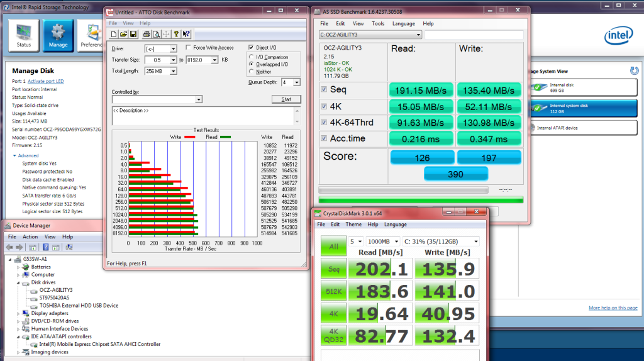
Task: Uncheck the Seq test checkbox in AS SSD
Action: pos(324,89)
